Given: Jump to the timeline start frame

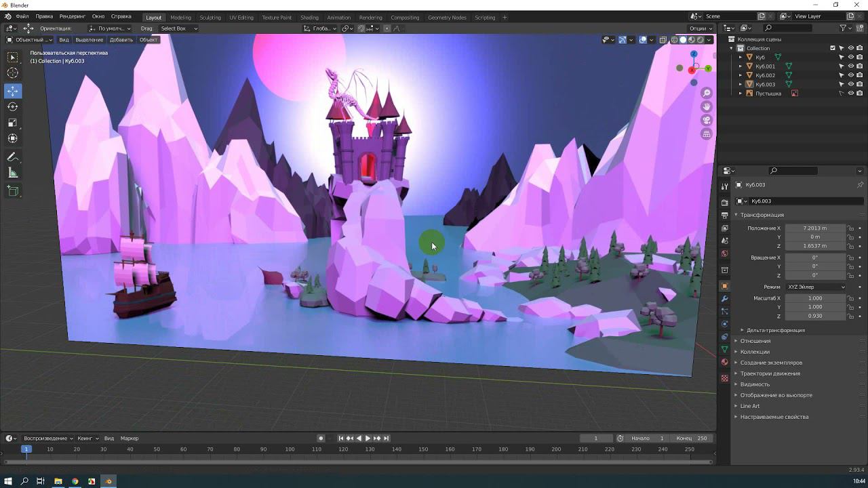Looking at the screenshot, I should (x=341, y=439).
